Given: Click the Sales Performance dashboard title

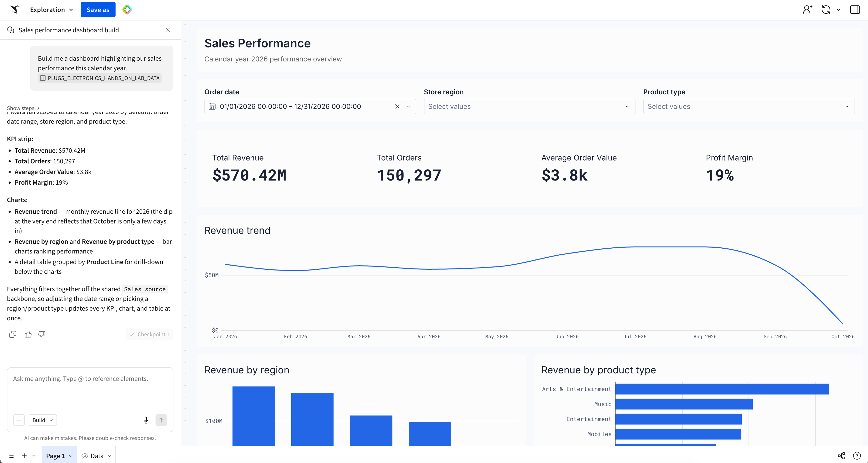Looking at the screenshot, I should coord(257,43).
